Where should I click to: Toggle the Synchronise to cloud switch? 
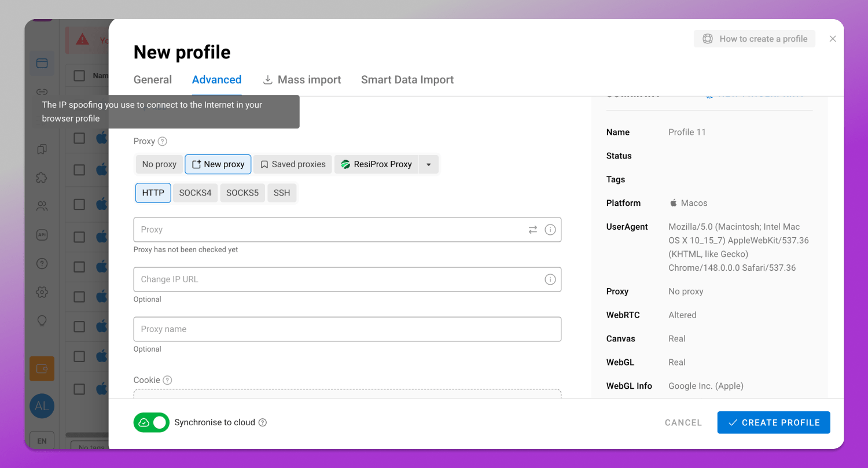tap(152, 422)
